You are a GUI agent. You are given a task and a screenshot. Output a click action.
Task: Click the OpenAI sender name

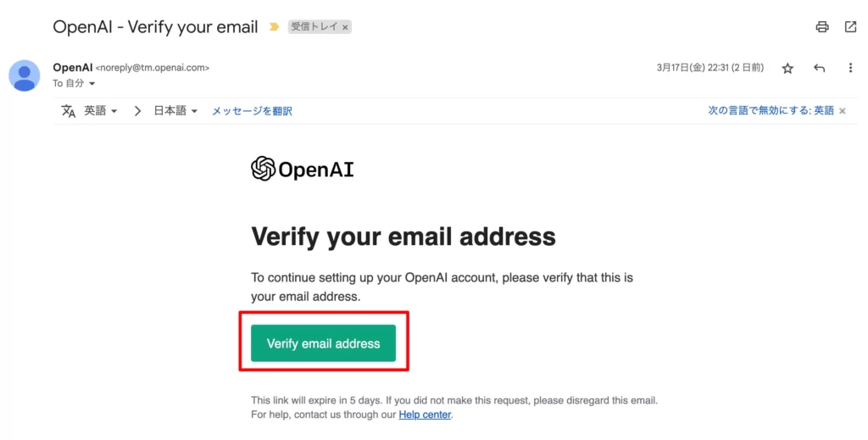[73, 68]
